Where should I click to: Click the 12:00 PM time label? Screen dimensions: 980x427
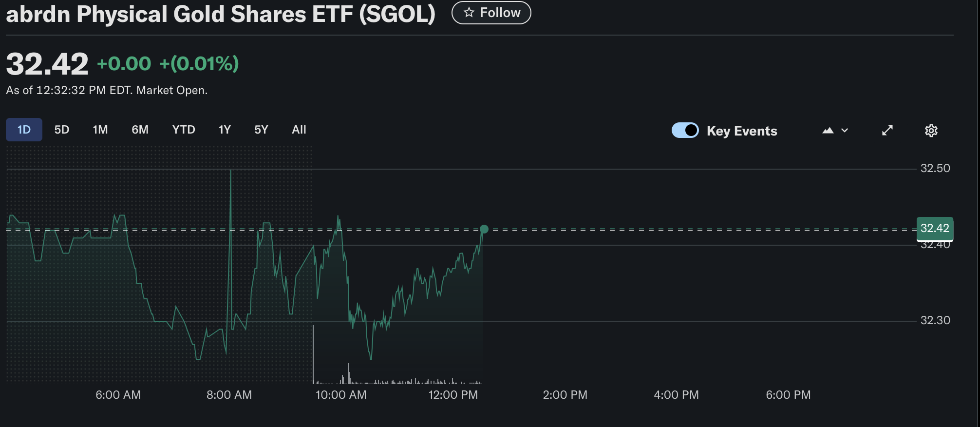point(453,395)
